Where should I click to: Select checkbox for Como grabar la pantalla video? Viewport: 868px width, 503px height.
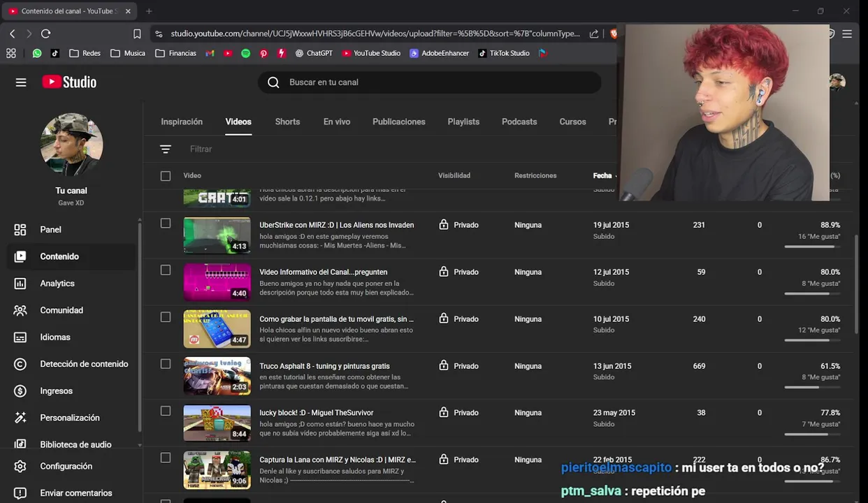pyautogui.click(x=166, y=317)
